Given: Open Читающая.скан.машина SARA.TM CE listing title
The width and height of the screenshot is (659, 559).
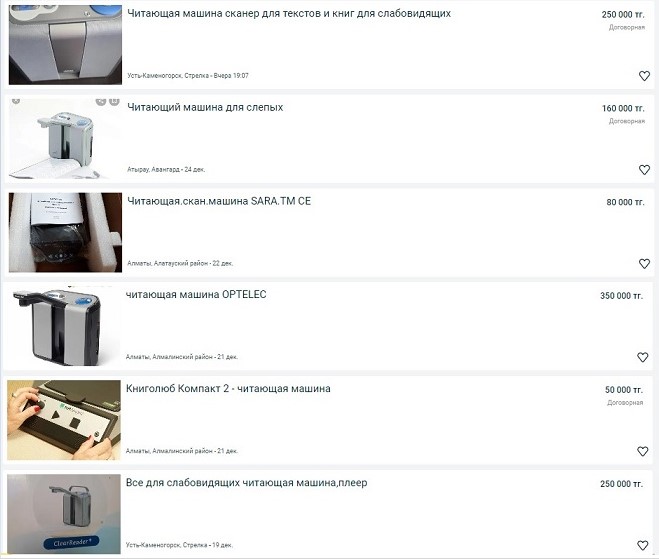Looking at the screenshot, I should point(219,201).
